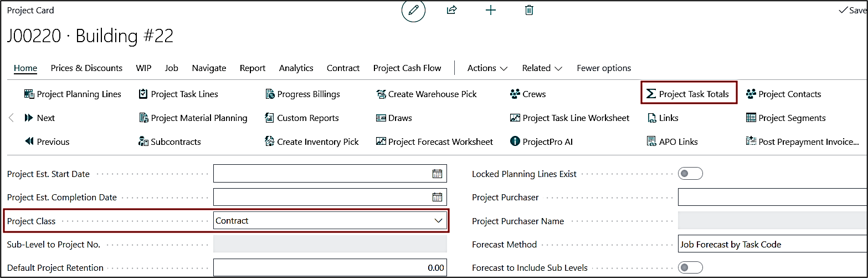
Task: Toggle Forecast to Include Sub Levels
Action: (x=690, y=267)
